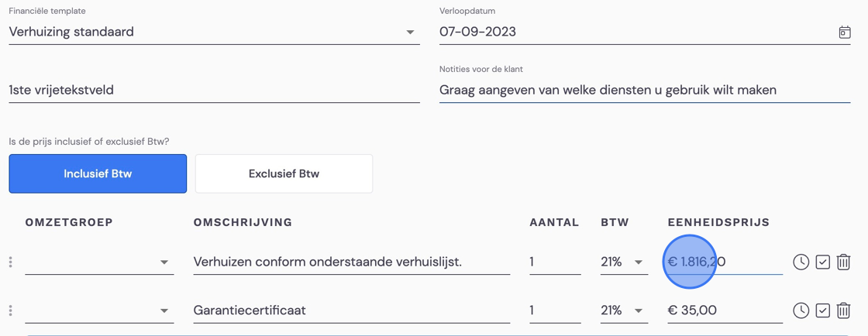The width and height of the screenshot is (868, 336).
Task: Delete the Verhuizen conform onderstaande verhuislijst row
Action: click(x=843, y=262)
